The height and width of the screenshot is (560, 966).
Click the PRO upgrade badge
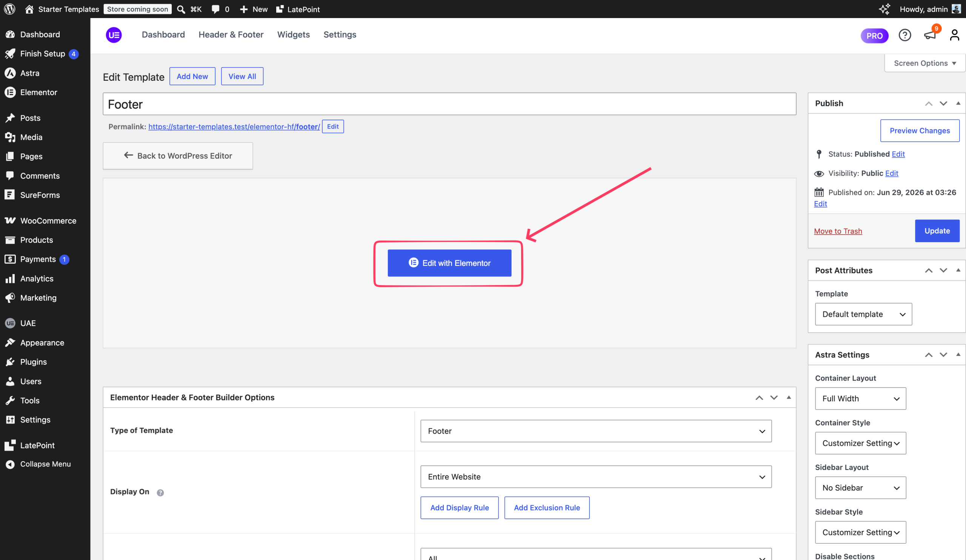[874, 35]
